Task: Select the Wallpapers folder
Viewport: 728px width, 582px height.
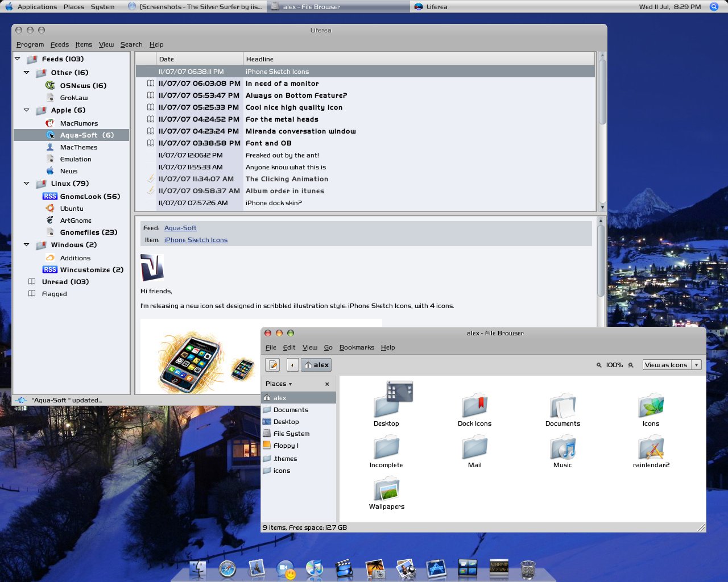Action: (387, 493)
